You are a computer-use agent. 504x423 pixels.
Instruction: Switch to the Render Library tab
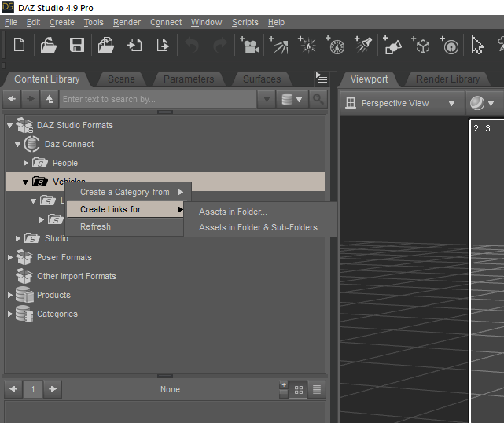447,79
